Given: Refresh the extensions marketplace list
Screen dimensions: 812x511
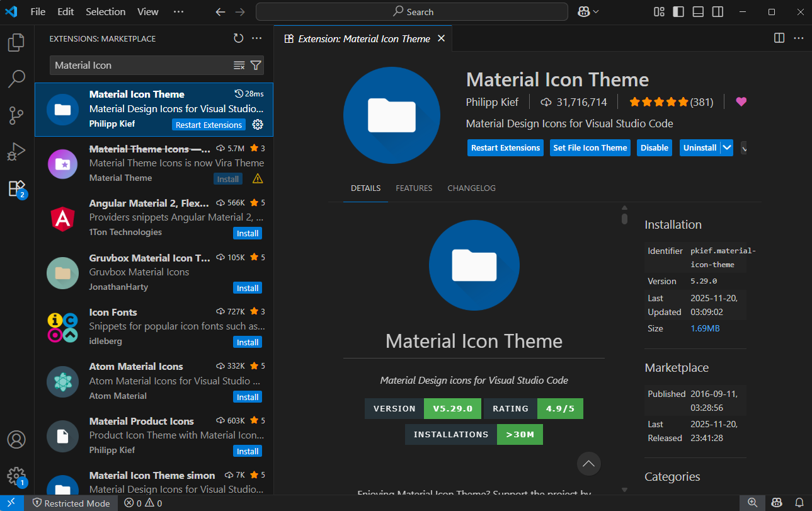Looking at the screenshot, I should point(238,38).
